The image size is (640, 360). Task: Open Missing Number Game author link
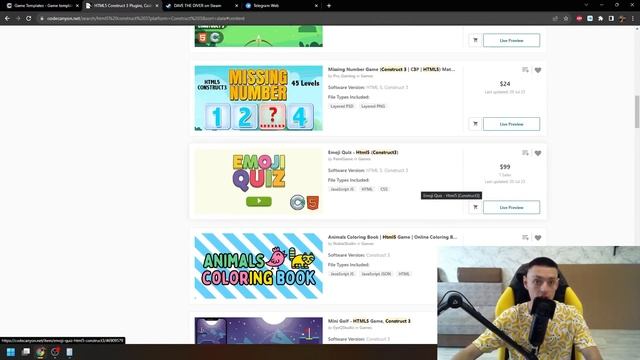click(x=344, y=76)
